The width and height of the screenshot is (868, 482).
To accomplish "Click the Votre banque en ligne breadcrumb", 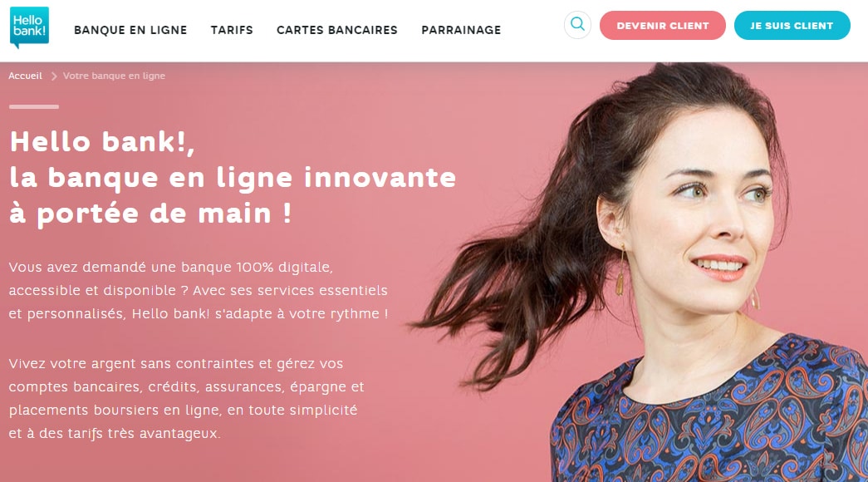I will click(114, 76).
